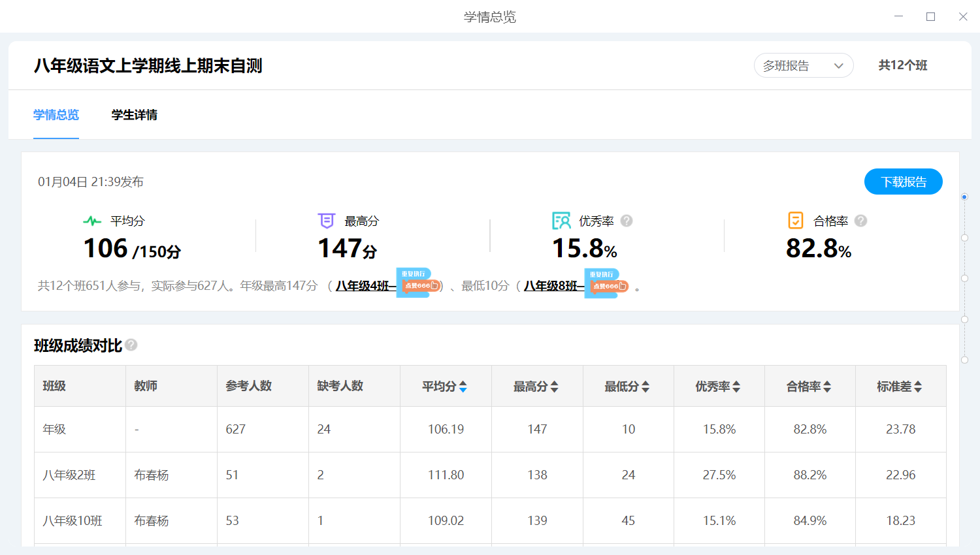Open the 八年级4班 top scorer link
The image size is (980, 555).
[x=365, y=286]
